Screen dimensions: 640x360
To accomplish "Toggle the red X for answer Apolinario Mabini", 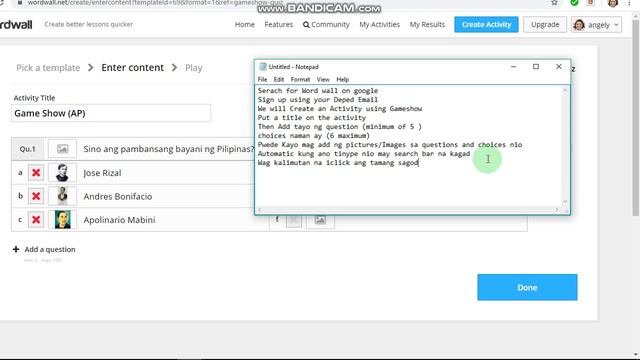I will 36,220.
